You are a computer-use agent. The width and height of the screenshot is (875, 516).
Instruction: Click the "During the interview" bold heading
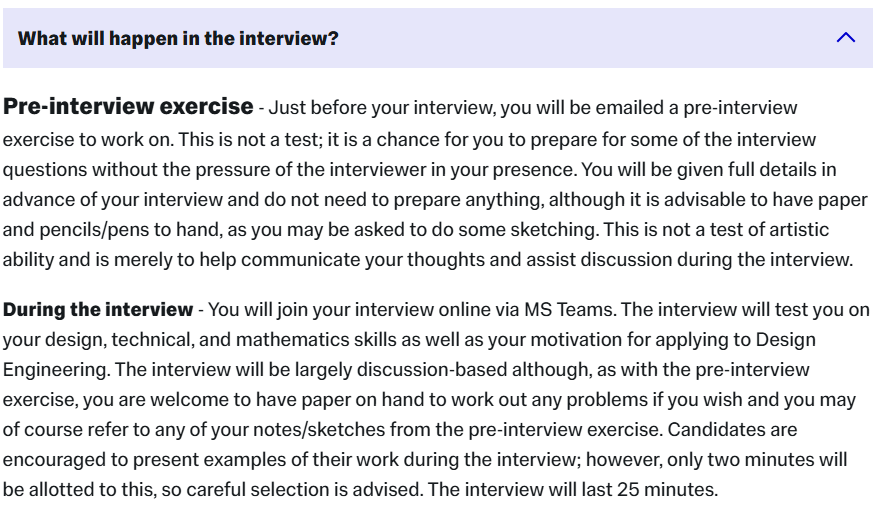tap(98, 309)
